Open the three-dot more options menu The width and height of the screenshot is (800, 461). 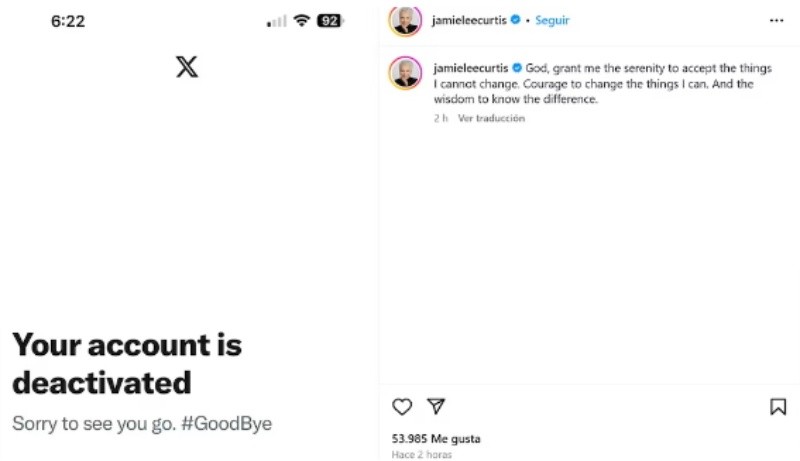777,20
